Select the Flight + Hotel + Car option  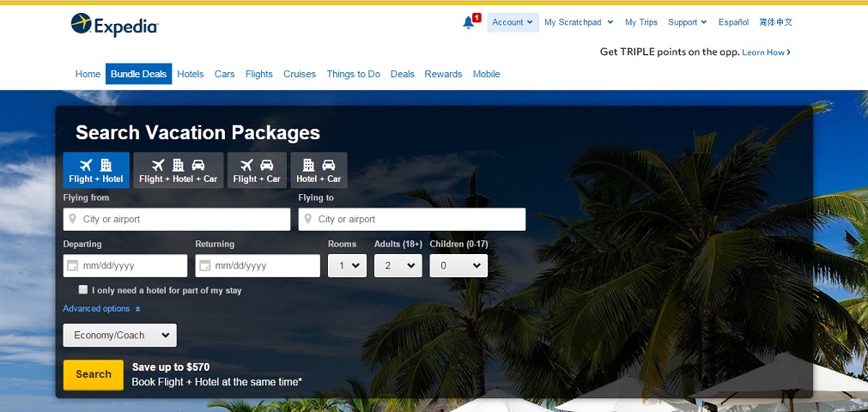179,170
